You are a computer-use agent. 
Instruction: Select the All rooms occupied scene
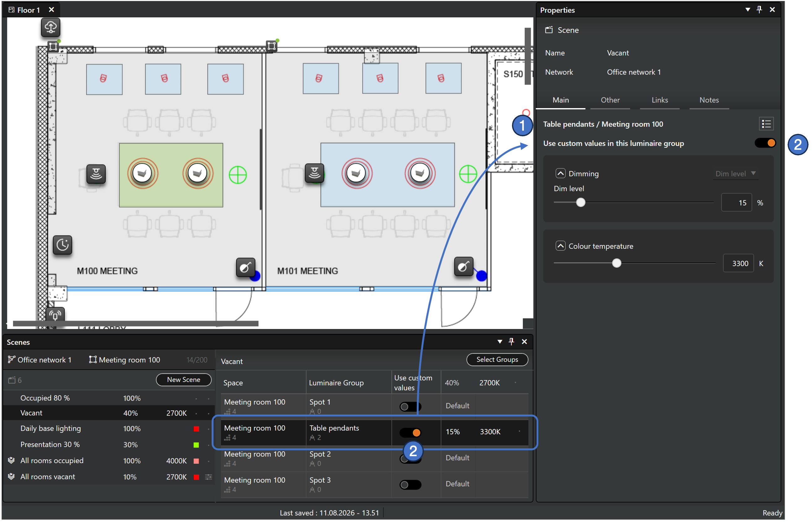click(x=108, y=461)
